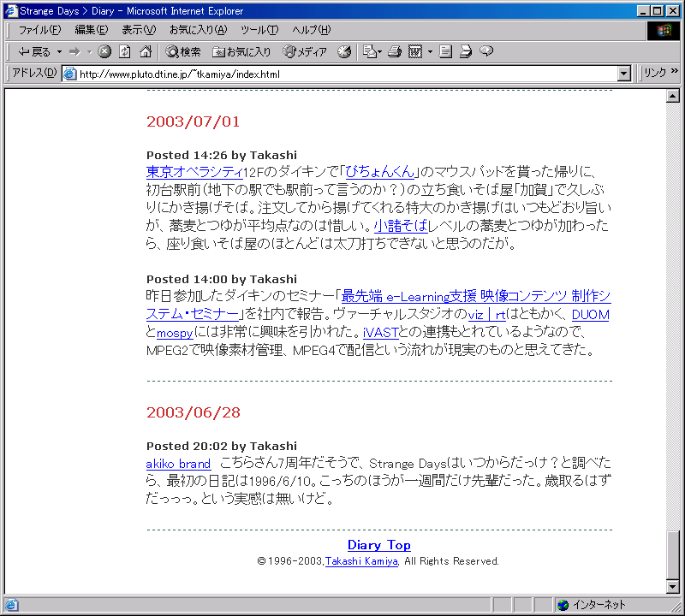Open the back history dropdown arrow

coord(59,52)
